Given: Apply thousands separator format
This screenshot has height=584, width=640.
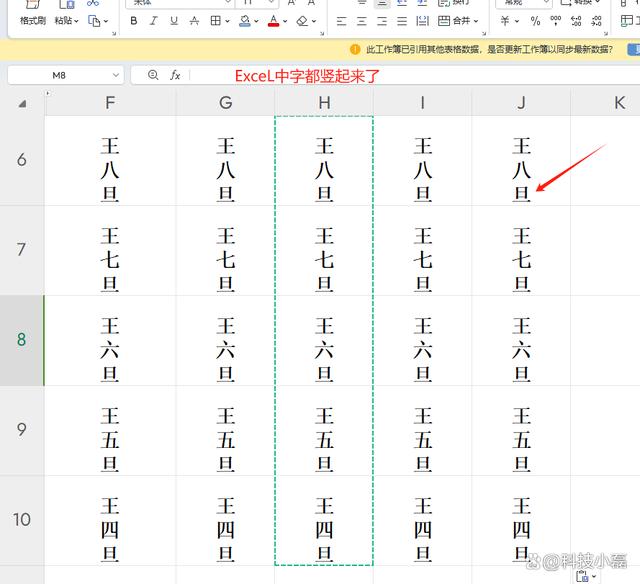Looking at the screenshot, I should (x=556, y=20).
